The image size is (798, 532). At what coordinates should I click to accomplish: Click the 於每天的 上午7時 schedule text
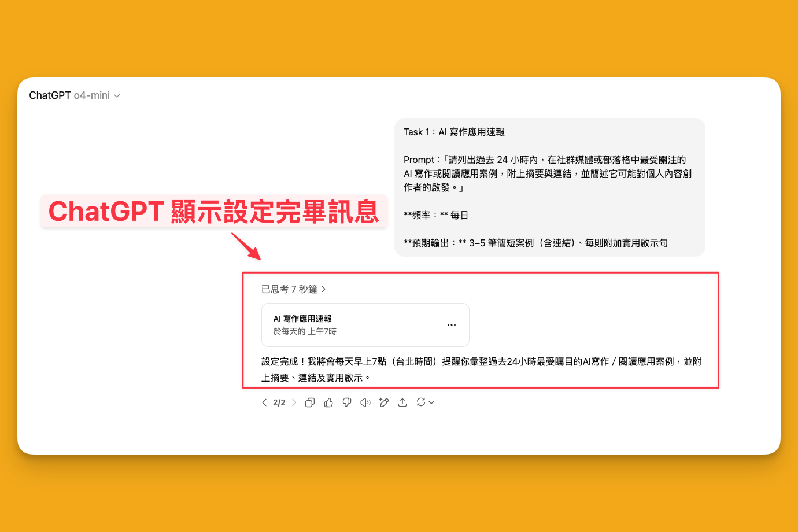(305, 331)
